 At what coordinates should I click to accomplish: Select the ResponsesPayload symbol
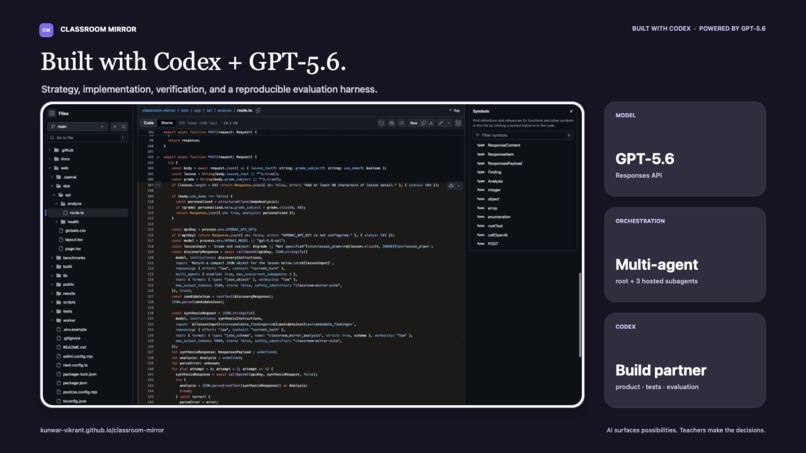(x=505, y=164)
